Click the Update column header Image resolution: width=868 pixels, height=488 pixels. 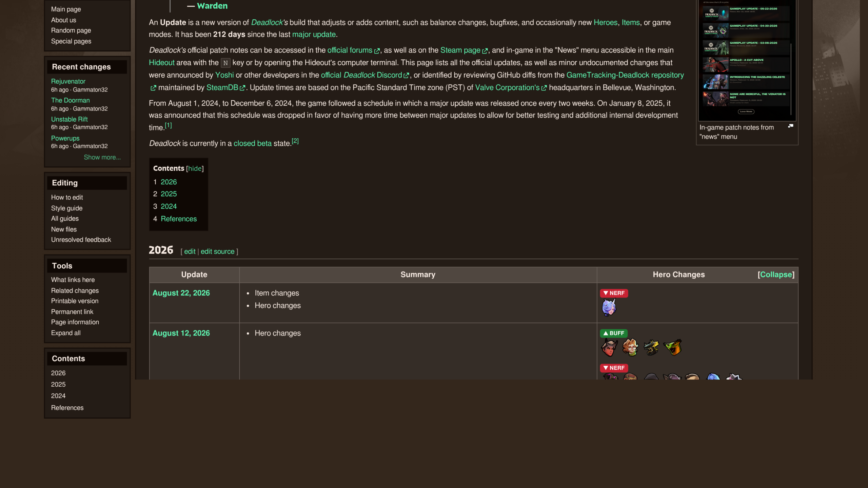(194, 274)
